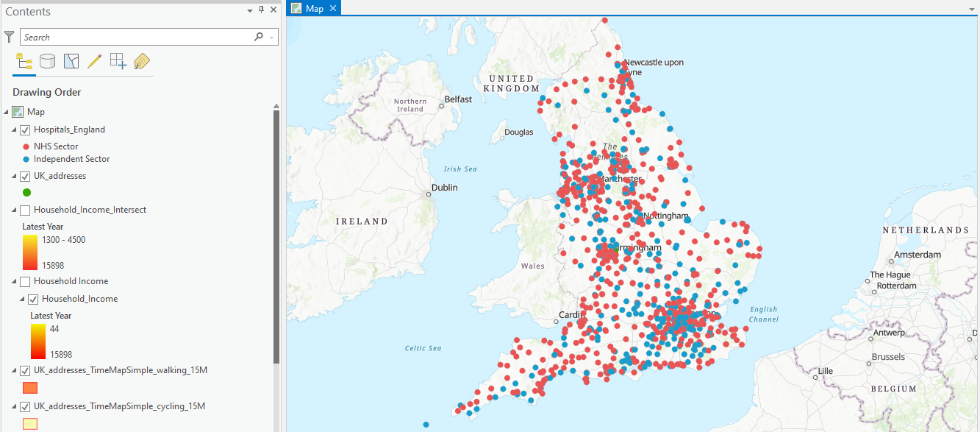Collapse the UK_addresses layer
The width and height of the screenshot is (980, 432).
15,177
